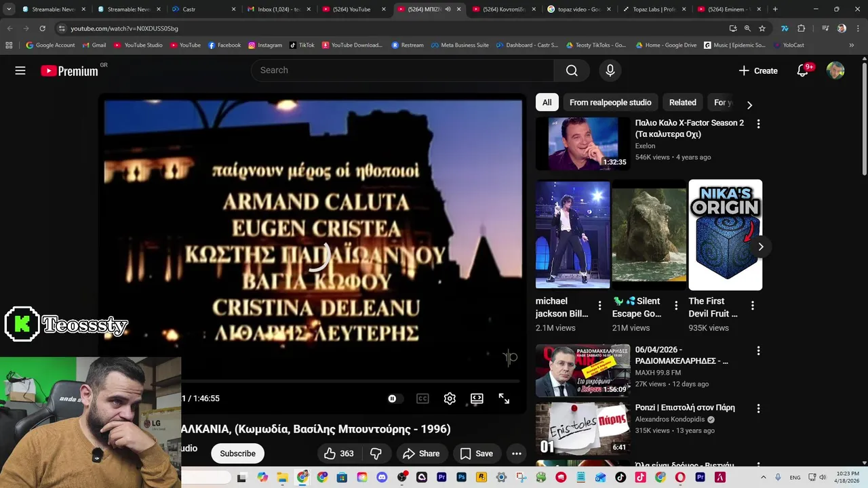Viewport: 868px width, 488px height.
Task: Open options for Παλιο Καλο X-Factor video
Action: (x=758, y=124)
